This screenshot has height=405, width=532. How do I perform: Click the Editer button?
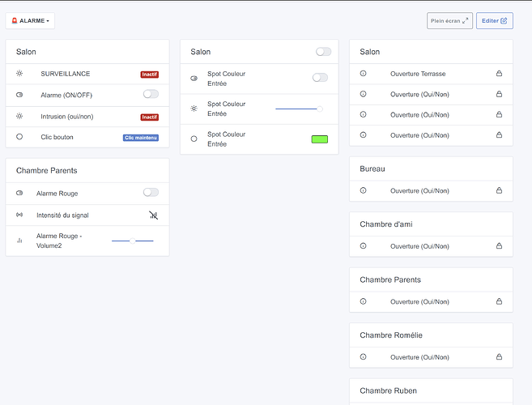coord(494,21)
